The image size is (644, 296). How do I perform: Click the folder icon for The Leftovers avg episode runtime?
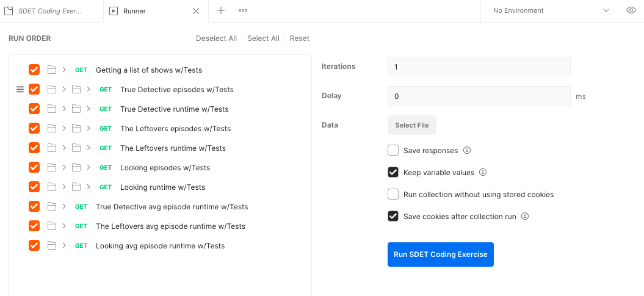(51, 226)
